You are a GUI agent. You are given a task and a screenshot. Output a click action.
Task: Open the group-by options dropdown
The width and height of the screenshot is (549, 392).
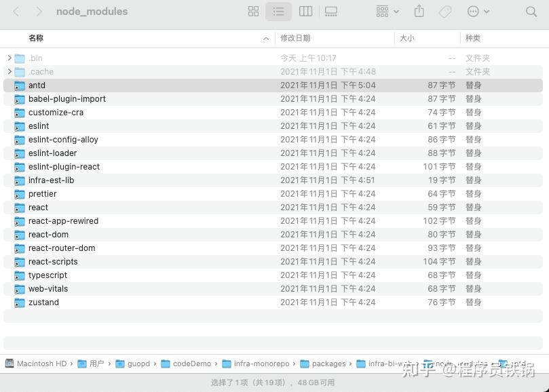tap(387, 12)
